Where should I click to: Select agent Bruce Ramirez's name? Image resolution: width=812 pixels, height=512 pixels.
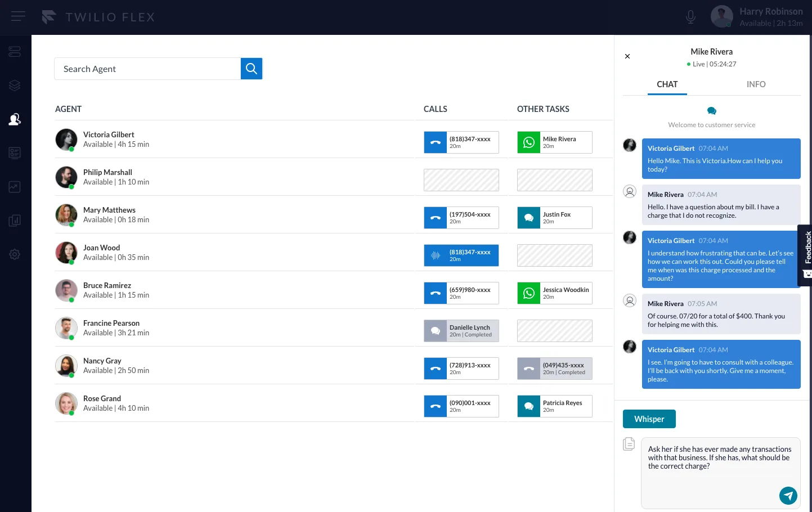107,285
